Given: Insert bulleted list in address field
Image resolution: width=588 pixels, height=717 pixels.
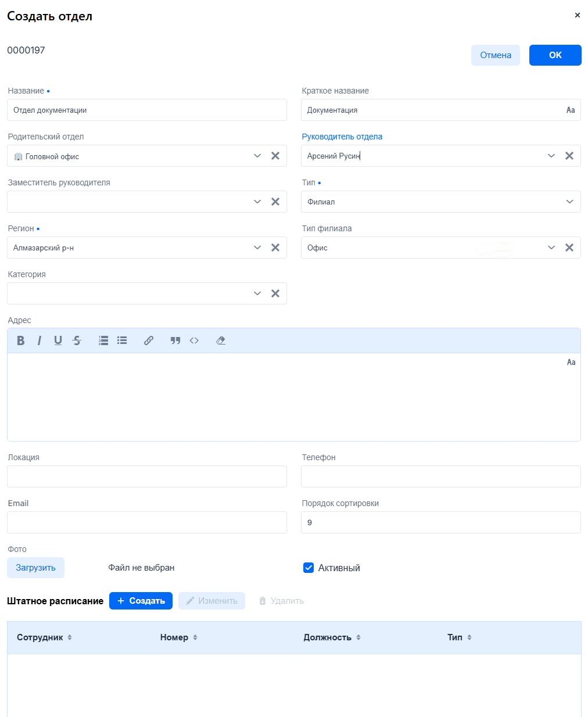Looking at the screenshot, I should coord(122,340).
